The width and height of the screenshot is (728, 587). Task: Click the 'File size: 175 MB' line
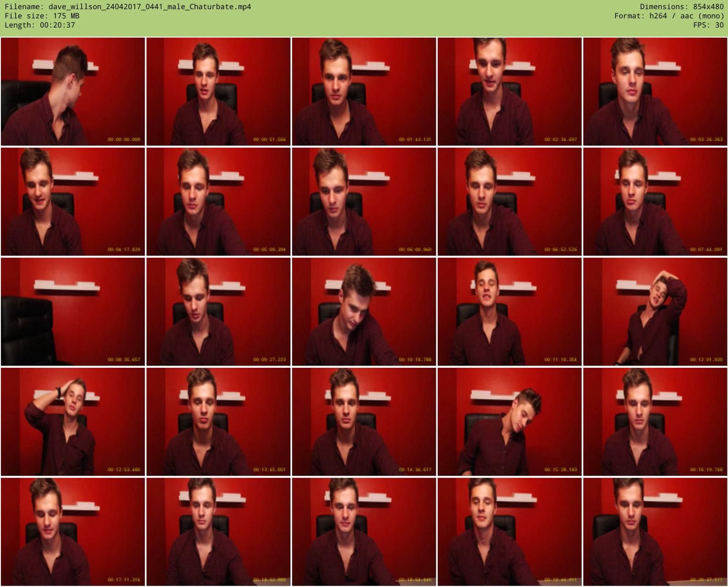click(x=42, y=16)
